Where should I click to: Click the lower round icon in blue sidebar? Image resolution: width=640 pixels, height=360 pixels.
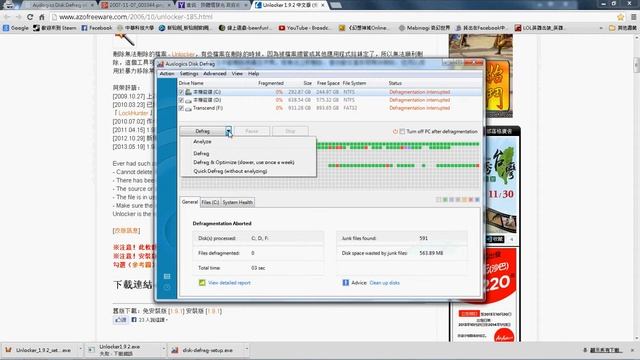click(x=167, y=287)
